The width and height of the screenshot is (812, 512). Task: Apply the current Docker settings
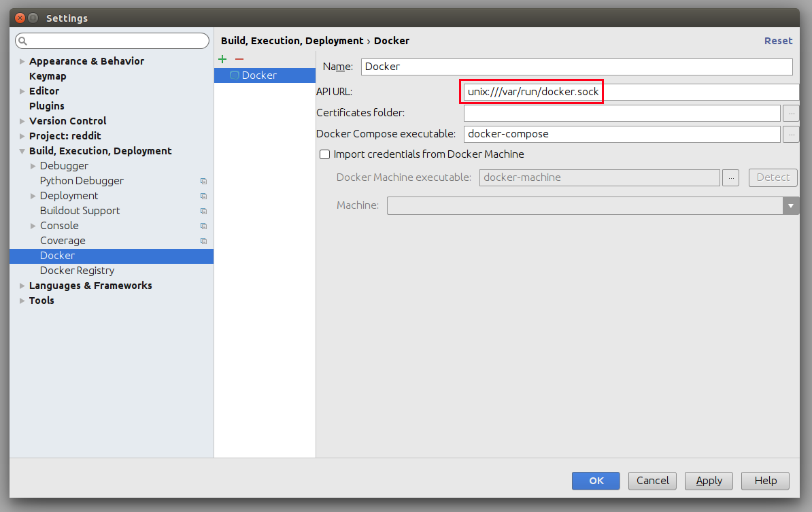(709, 481)
